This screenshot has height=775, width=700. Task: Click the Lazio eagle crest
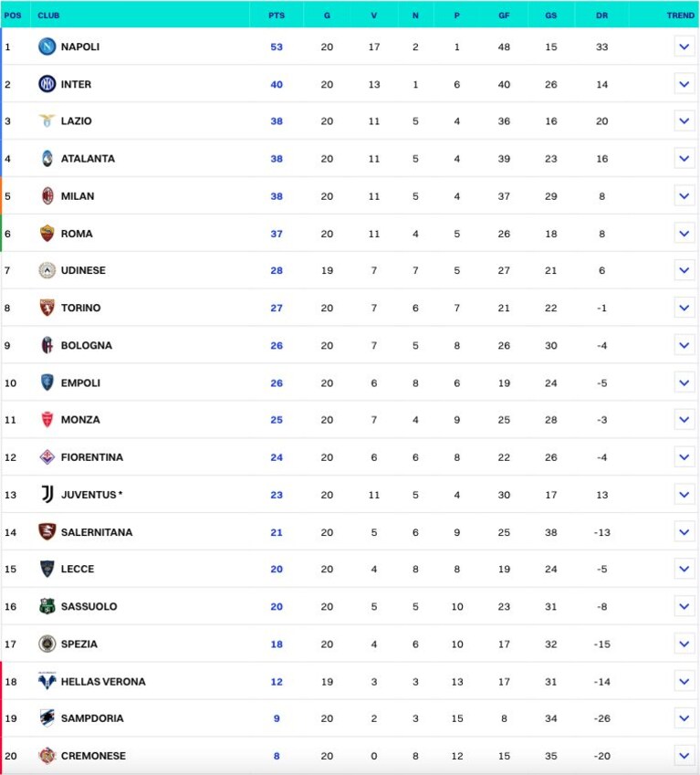47,120
